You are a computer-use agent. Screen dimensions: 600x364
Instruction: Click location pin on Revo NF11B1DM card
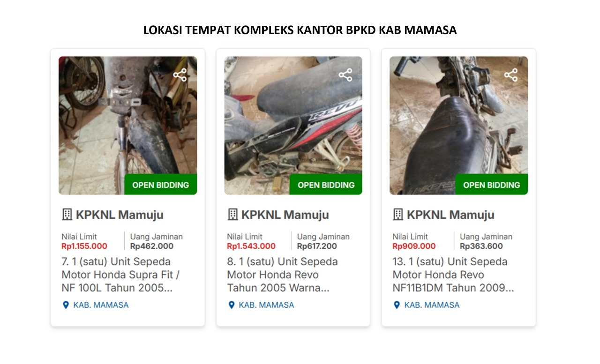point(397,305)
